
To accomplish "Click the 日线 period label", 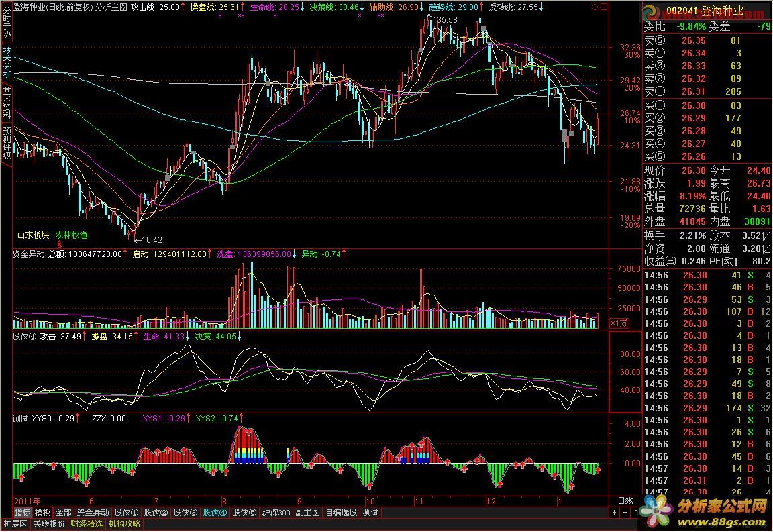I will (625, 501).
